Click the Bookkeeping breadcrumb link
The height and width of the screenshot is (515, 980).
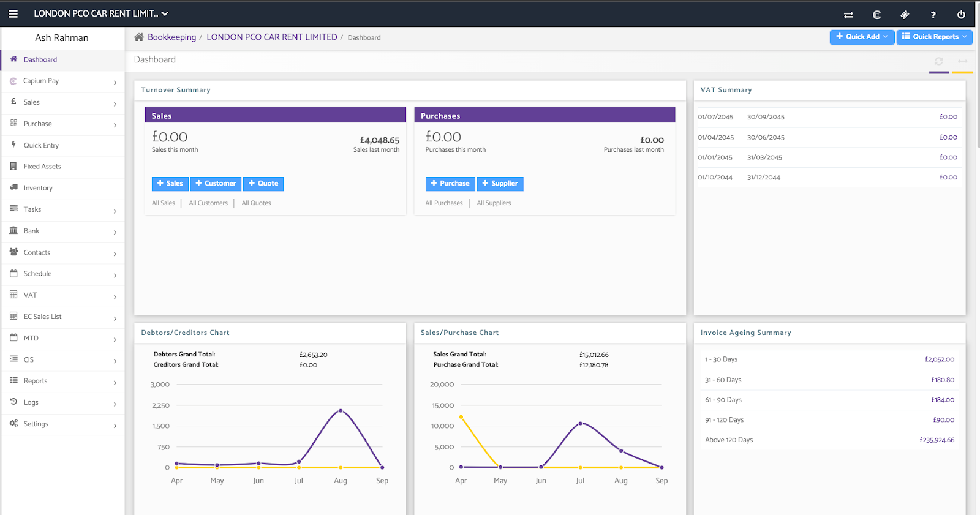point(172,37)
